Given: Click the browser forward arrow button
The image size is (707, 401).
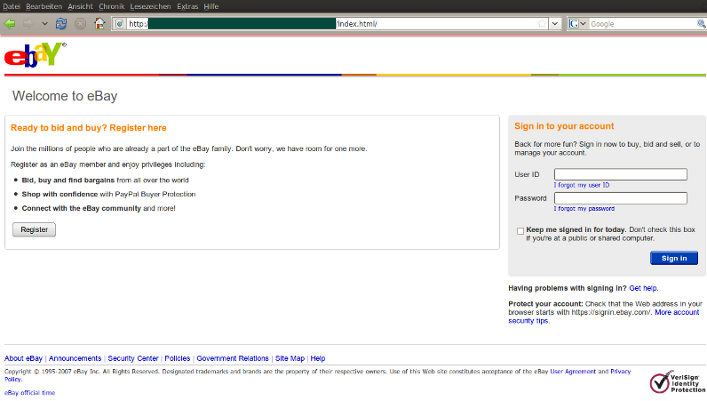Looking at the screenshot, I should (x=29, y=23).
